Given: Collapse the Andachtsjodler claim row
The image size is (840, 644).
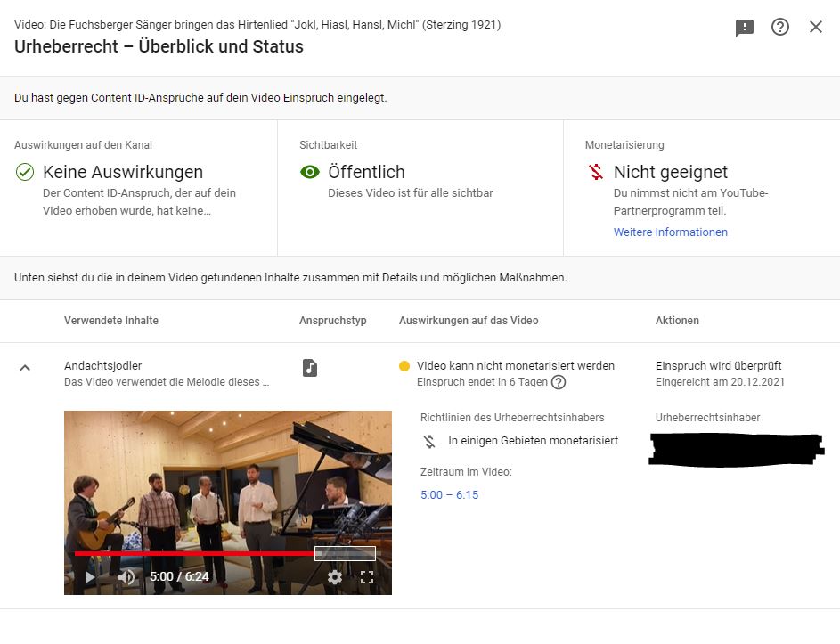Looking at the screenshot, I should [x=25, y=368].
